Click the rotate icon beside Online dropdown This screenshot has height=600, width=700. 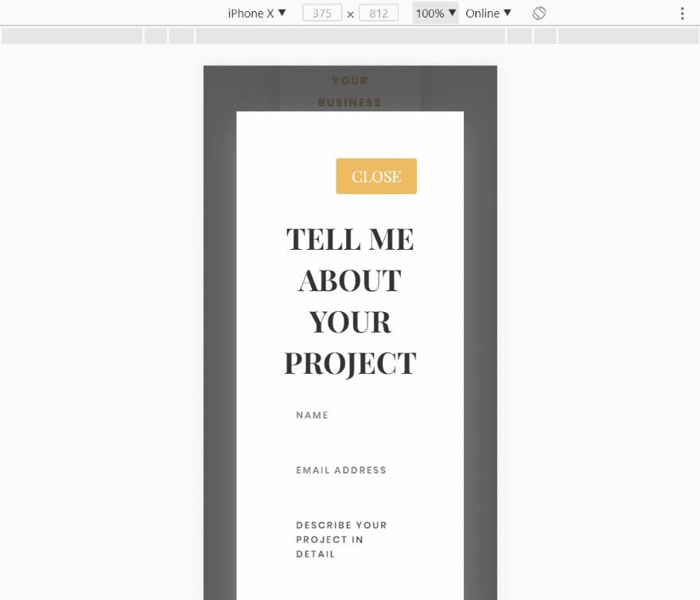(539, 13)
